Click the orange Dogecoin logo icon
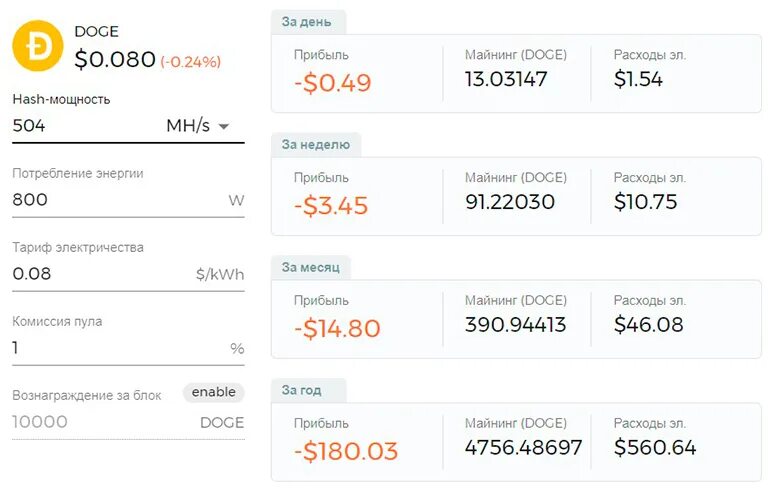Screen dimensions: 775x493 pos(38,46)
